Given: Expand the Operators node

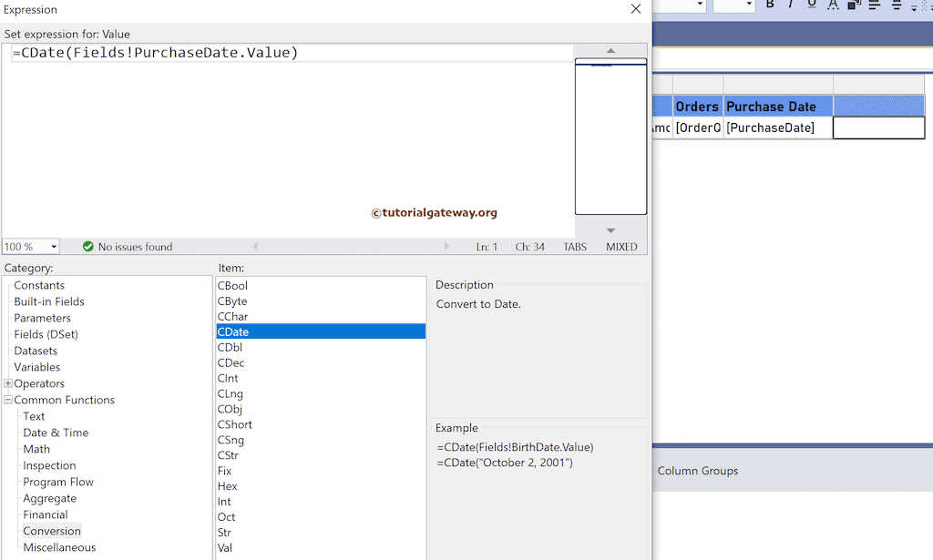Looking at the screenshot, I should tap(10, 383).
